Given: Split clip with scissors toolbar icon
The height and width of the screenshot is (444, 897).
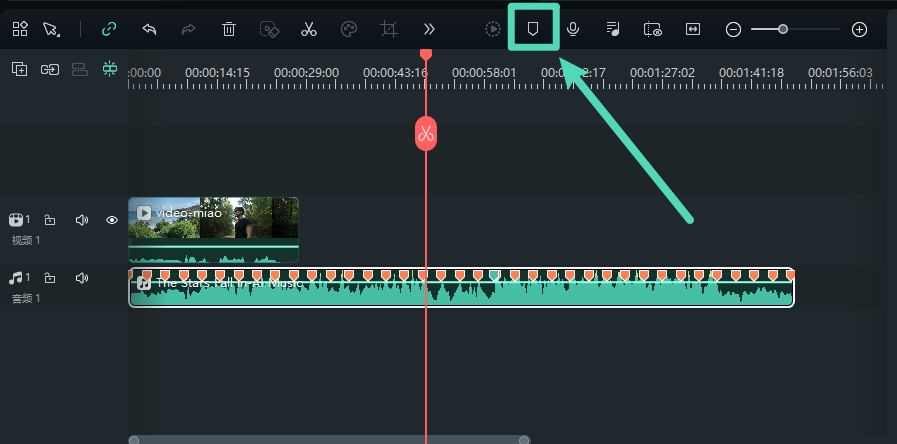Looking at the screenshot, I should (309, 29).
